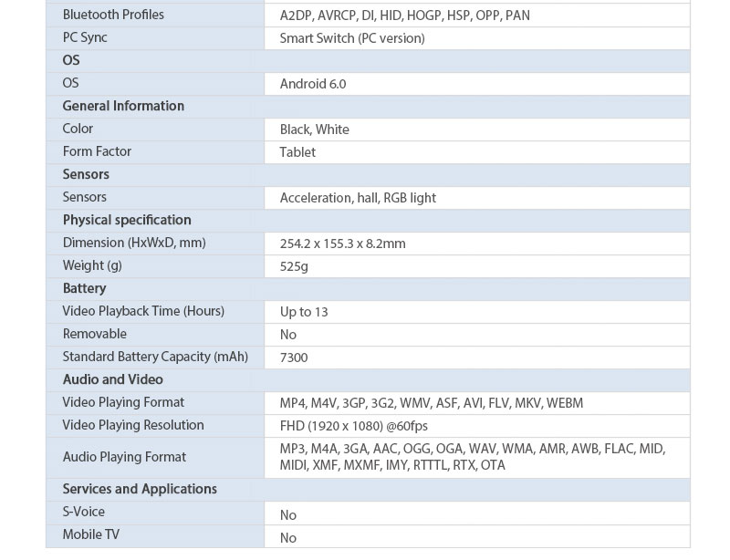Click the Form Factor label
This screenshot has height=560, width=730.
[97, 151]
